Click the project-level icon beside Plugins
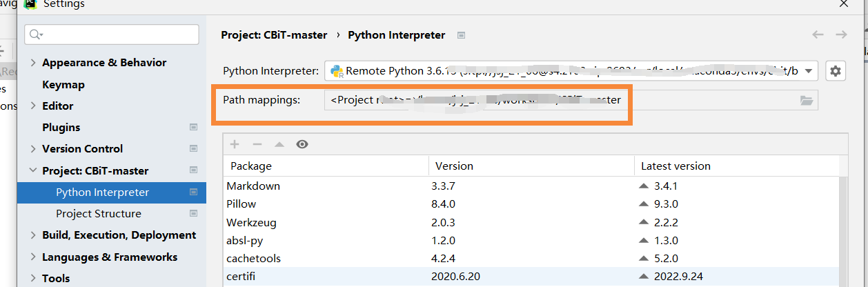868x287 pixels. (193, 128)
